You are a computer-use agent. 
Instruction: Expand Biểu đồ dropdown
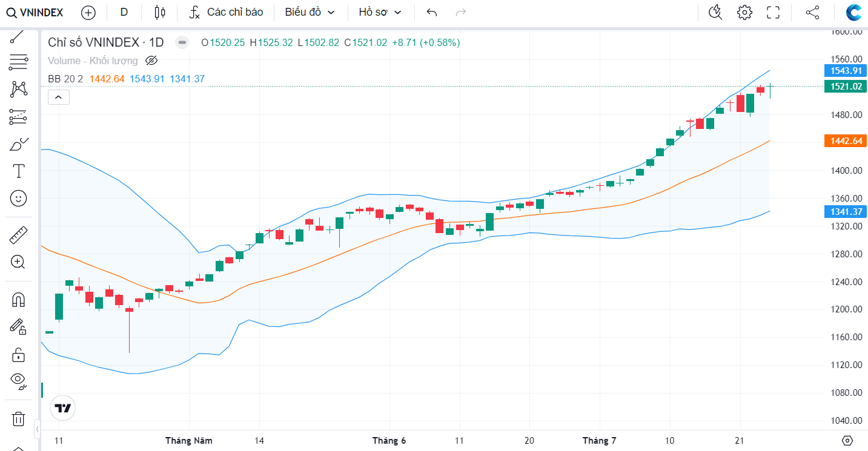[310, 12]
